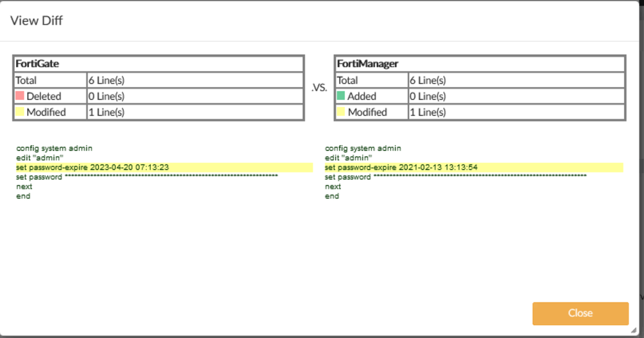Select the View Diff dialog title

tap(37, 21)
